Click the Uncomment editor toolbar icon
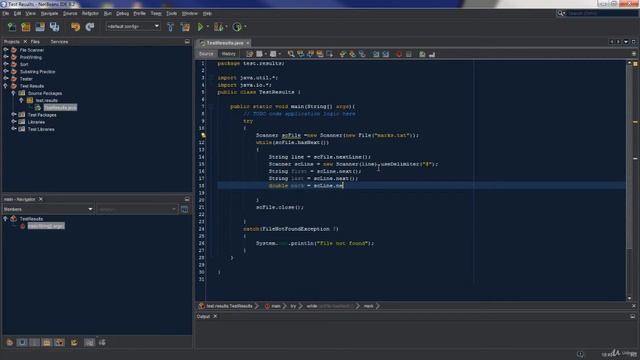Image resolution: width=640 pixels, height=360 pixels. coord(432,54)
